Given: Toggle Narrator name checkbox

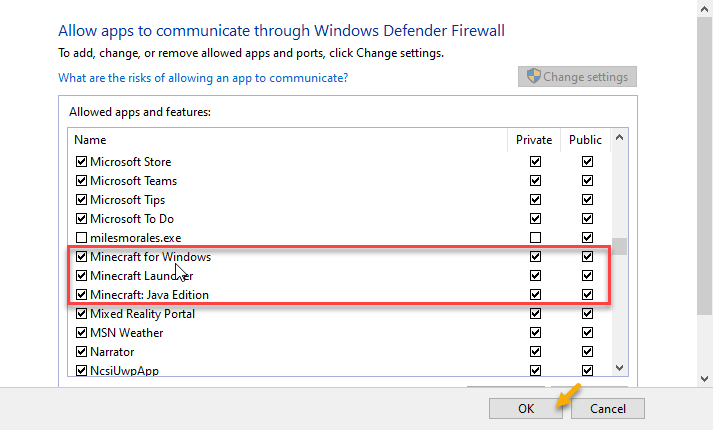Looking at the screenshot, I should [81, 352].
